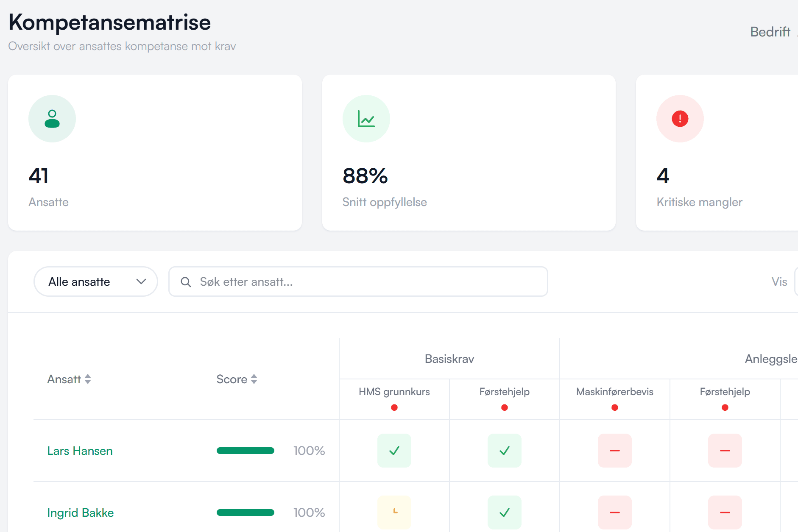Click Lars Hansen's Maskinførerbevis missing status
Viewport: 798px width, 532px height.
(615, 451)
